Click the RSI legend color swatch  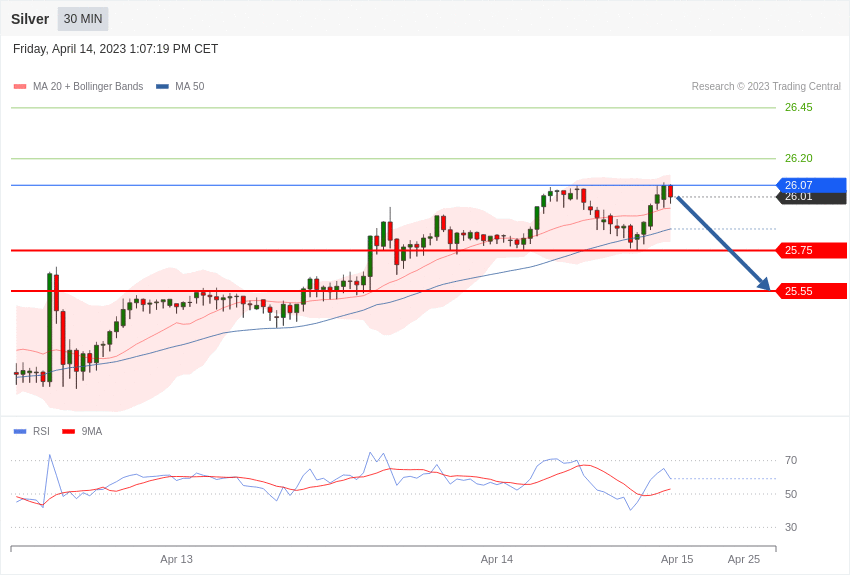pyautogui.click(x=20, y=431)
